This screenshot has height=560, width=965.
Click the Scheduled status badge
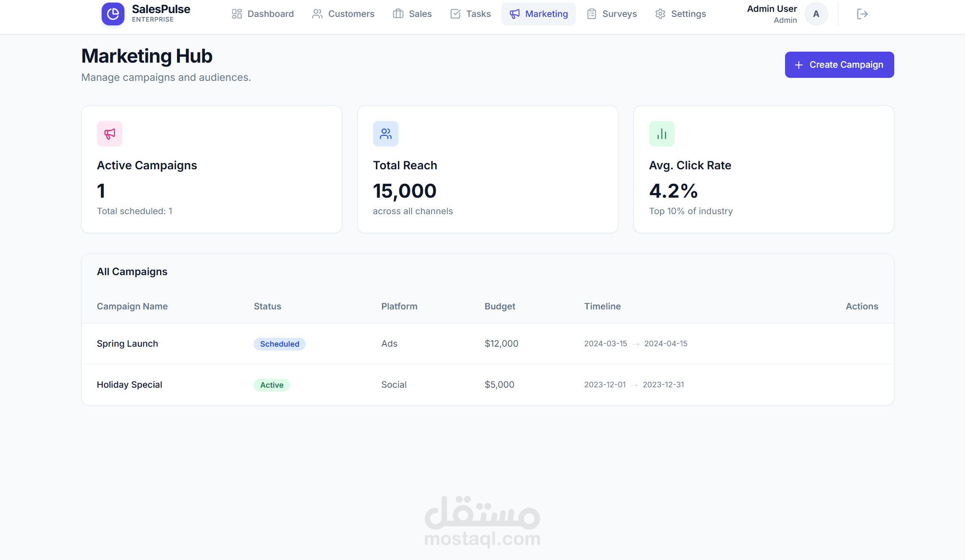[279, 344]
